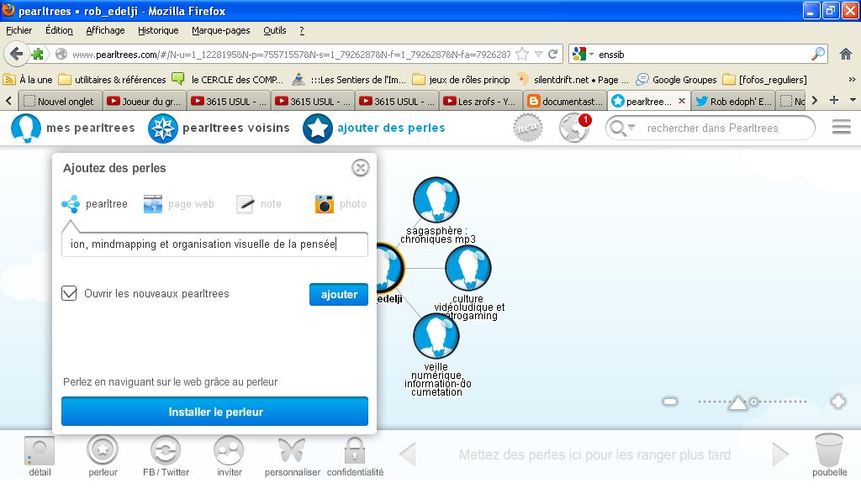
Task: Select the rob_edelji root pearl
Action: (x=390, y=268)
